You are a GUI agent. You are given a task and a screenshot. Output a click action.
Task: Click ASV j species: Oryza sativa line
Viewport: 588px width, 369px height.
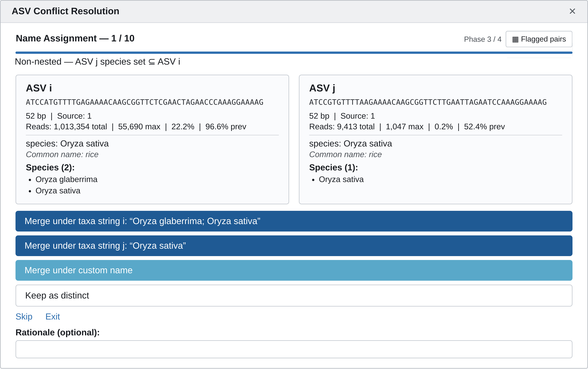point(350,144)
